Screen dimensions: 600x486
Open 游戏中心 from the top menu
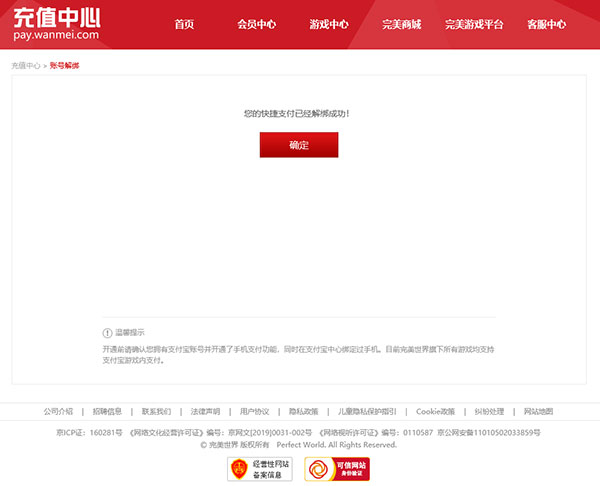(x=329, y=24)
